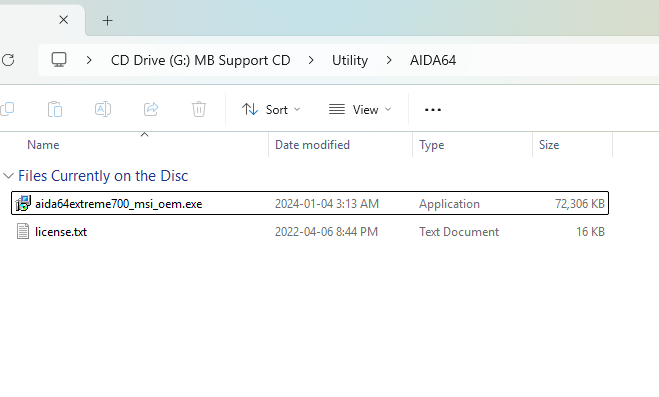Screen dimensions: 659x397
Task: Add a new File Explorer tab
Action: pos(108,21)
